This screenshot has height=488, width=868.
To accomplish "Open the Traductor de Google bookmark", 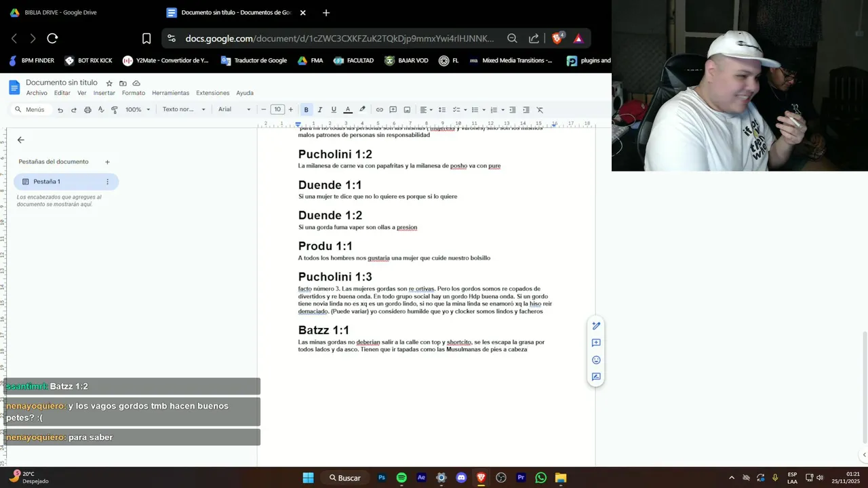I will click(x=254, y=60).
